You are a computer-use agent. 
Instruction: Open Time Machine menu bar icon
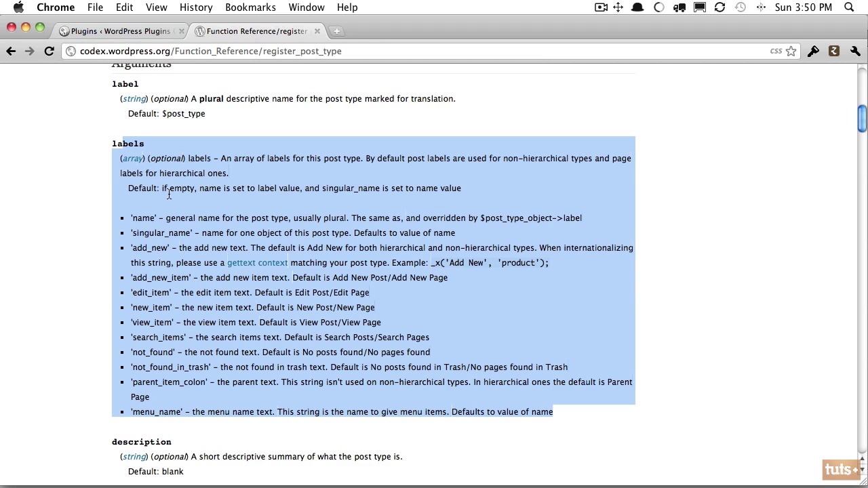741,7
